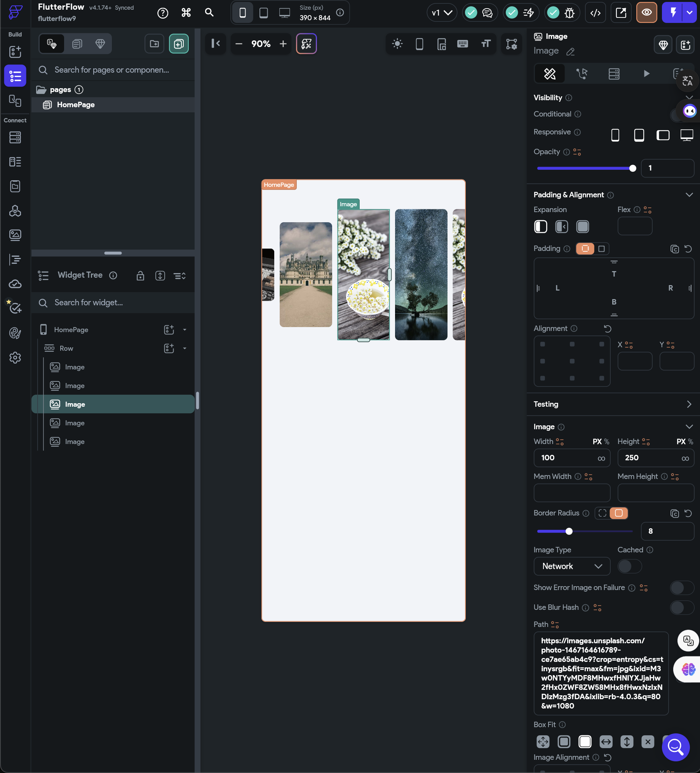The height and width of the screenshot is (773, 700).
Task: Open the Firestore database icon
Action: point(15,138)
